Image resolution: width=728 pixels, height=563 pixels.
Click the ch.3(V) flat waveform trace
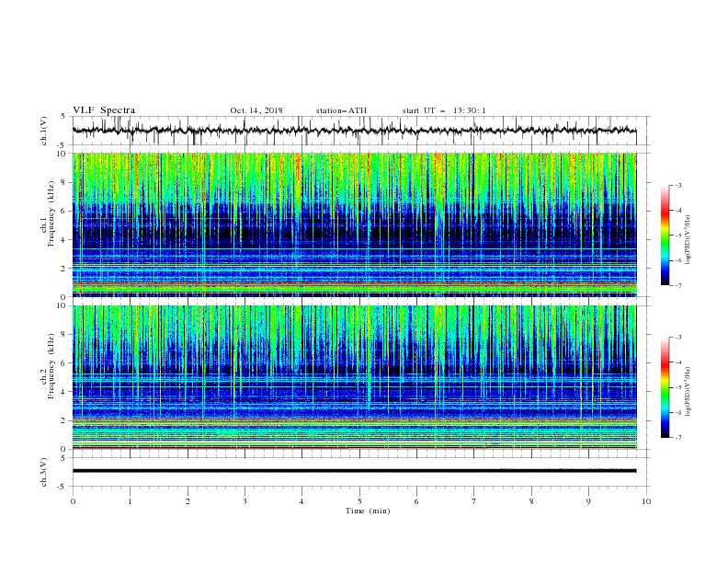354,471
